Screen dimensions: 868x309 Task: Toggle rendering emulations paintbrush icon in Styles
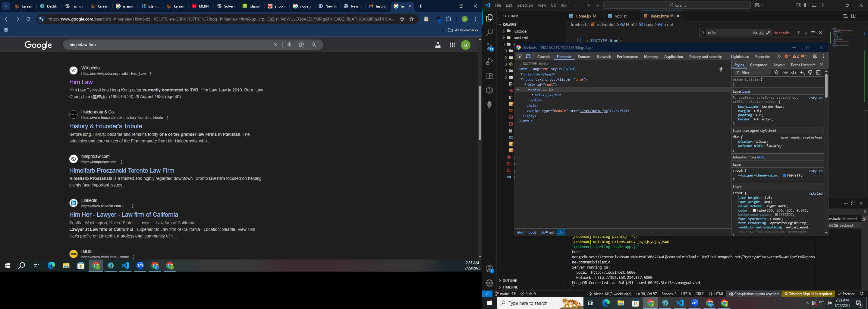[x=810, y=72]
